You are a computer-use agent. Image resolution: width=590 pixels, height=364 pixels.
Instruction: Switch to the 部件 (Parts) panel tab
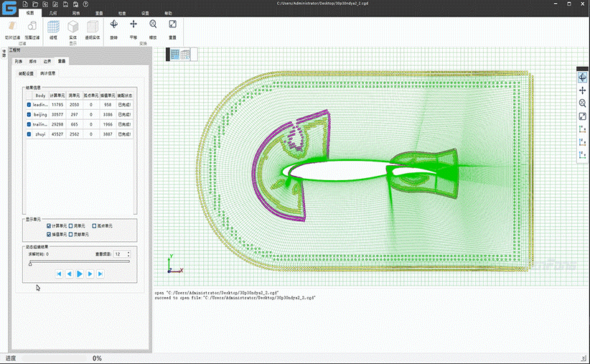[33, 61]
